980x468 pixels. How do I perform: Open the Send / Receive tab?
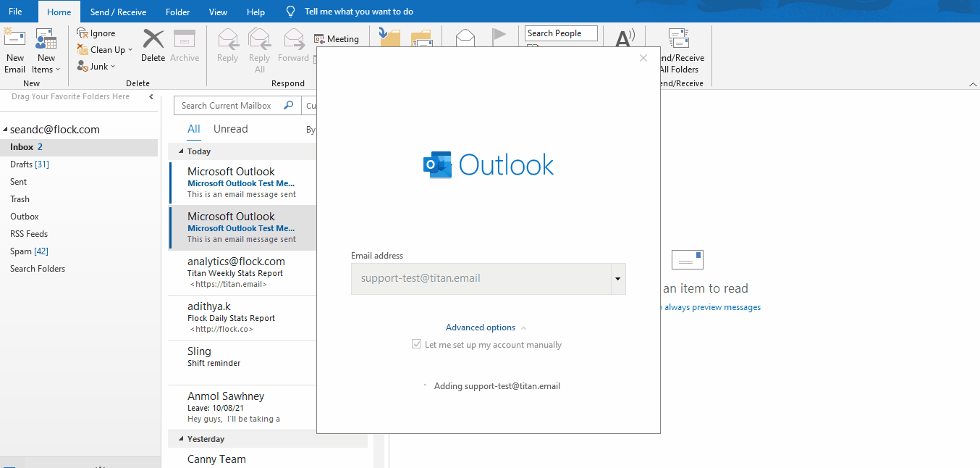118,12
